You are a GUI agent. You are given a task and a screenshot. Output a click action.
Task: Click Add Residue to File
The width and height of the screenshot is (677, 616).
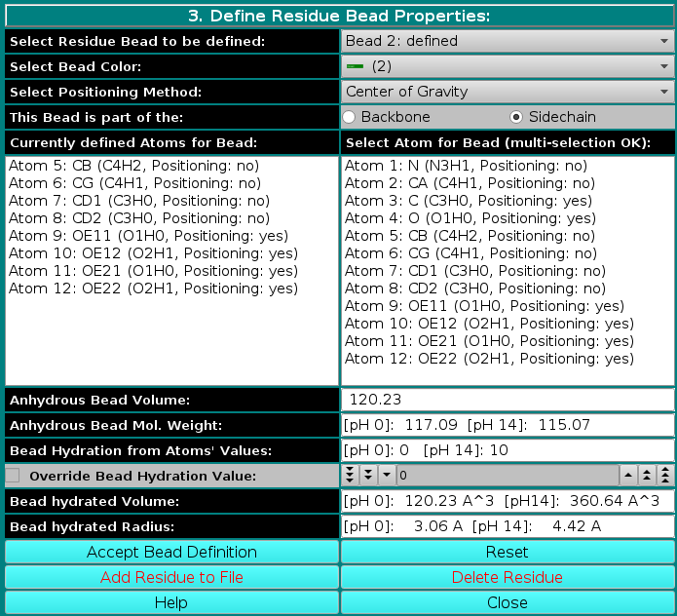(171, 577)
